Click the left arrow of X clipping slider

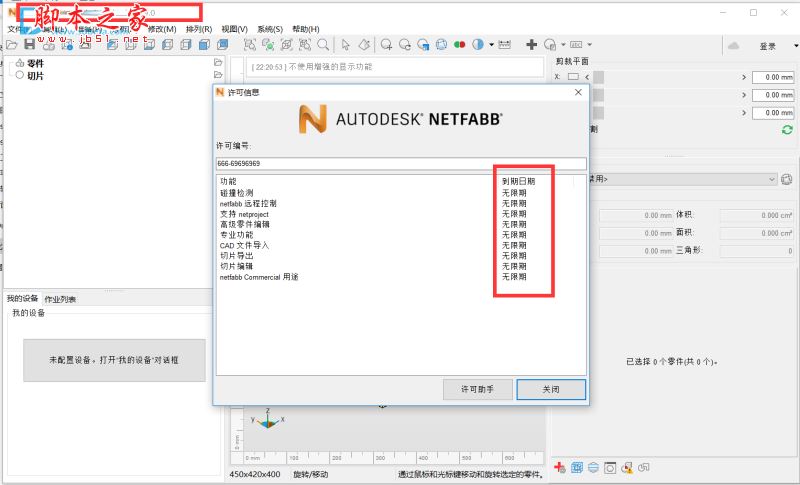tap(587, 77)
